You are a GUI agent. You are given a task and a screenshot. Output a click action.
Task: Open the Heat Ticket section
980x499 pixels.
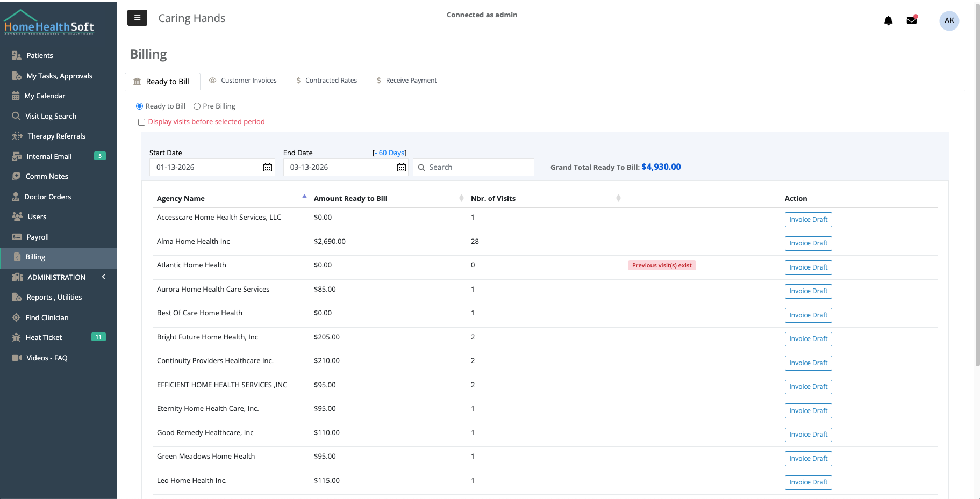(x=42, y=337)
